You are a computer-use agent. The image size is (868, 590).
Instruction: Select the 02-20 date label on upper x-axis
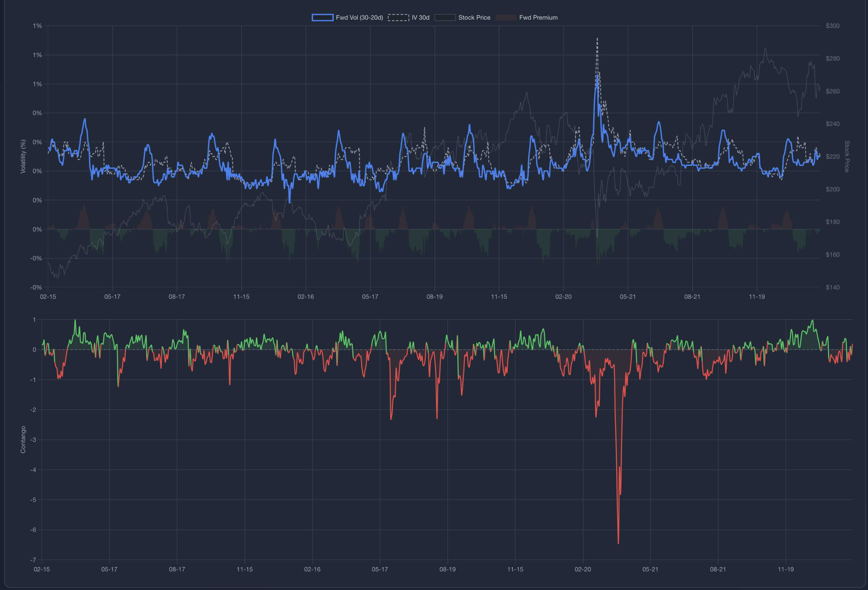564,297
